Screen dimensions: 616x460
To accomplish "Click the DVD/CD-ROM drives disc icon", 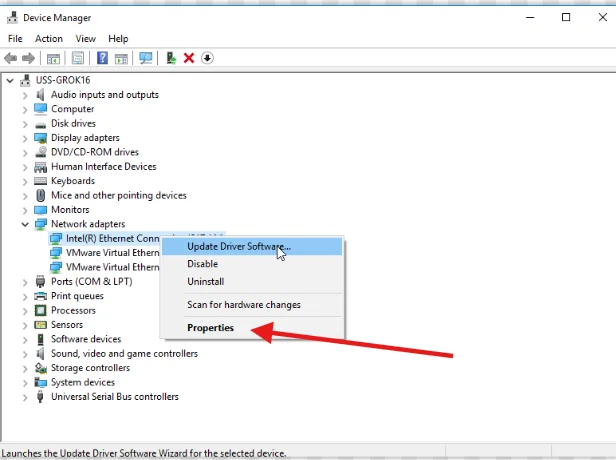I will [40, 152].
